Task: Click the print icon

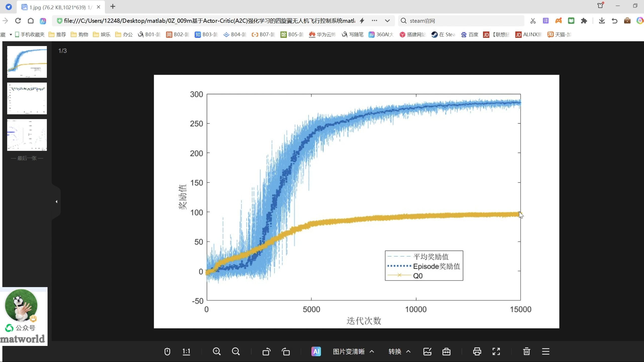Action: tap(477, 351)
